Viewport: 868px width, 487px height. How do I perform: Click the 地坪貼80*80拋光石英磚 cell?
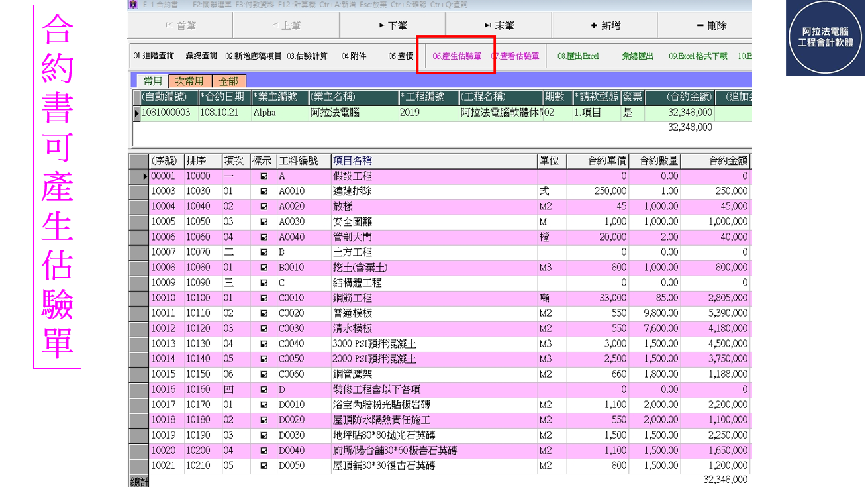pyautogui.click(x=434, y=436)
